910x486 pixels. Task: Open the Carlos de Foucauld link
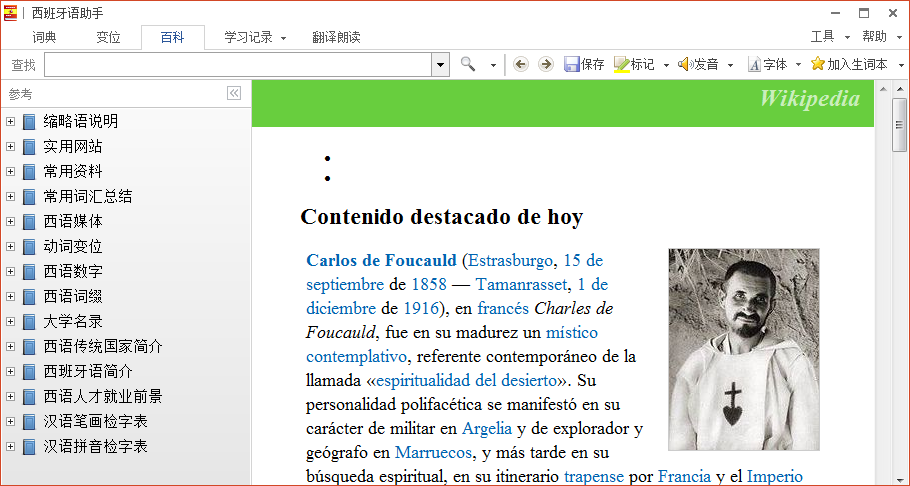tap(381, 260)
